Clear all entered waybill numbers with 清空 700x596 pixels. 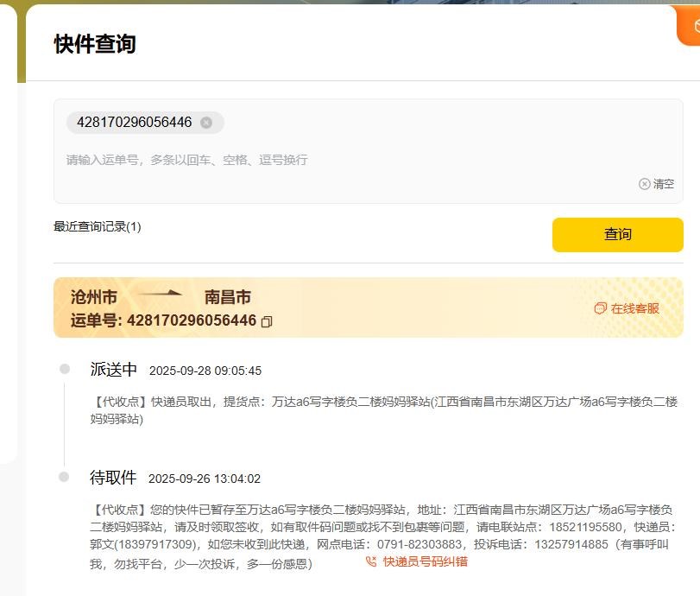(657, 184)
